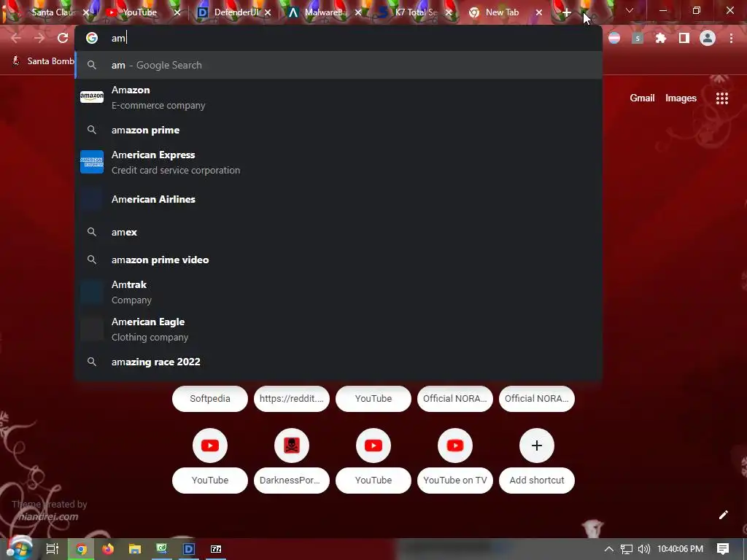Open the Windows Start button
747x560 pixels.
click(x=19, y=548)
